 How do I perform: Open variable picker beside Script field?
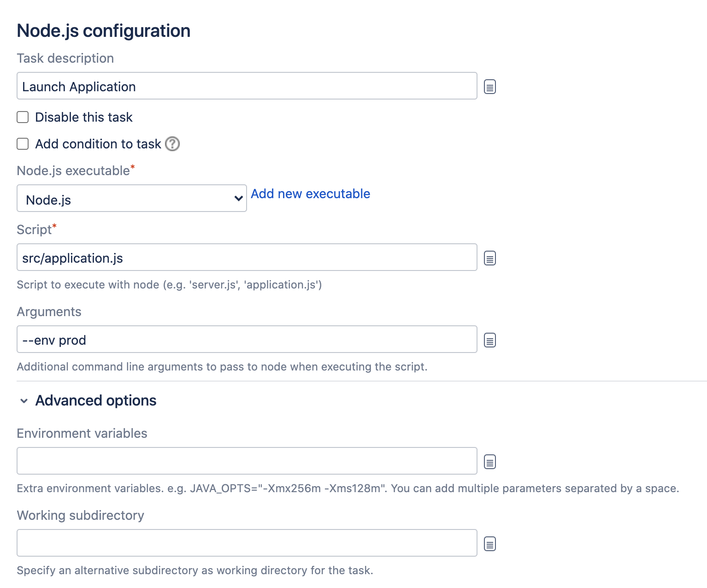click(490, 258)
